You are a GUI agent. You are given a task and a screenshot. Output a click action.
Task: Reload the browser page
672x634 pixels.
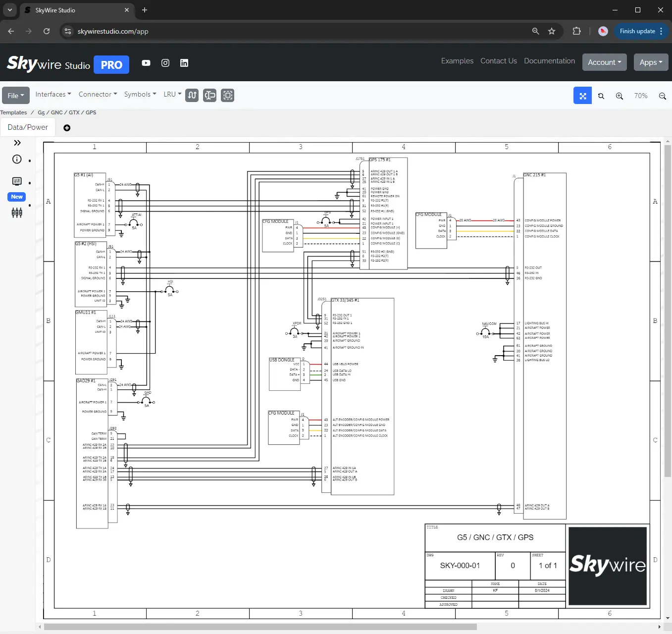pos(47,31)
